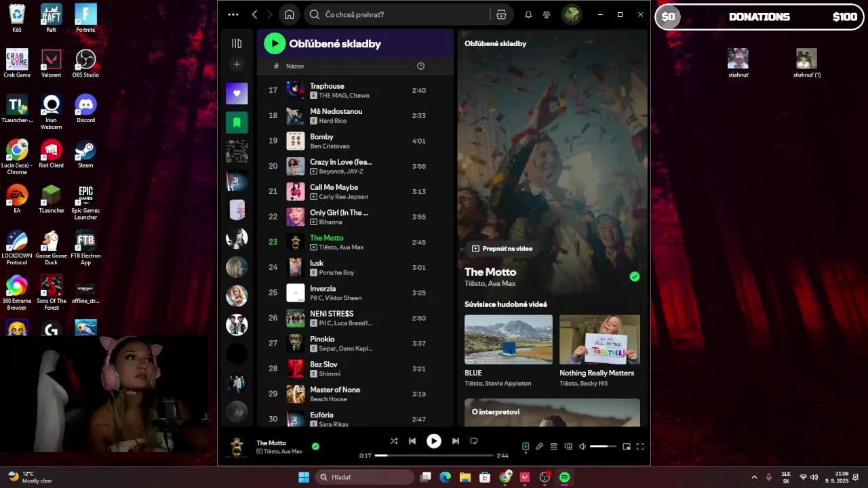Toggle the liked checkmark in the player bar

pos(315,446)
